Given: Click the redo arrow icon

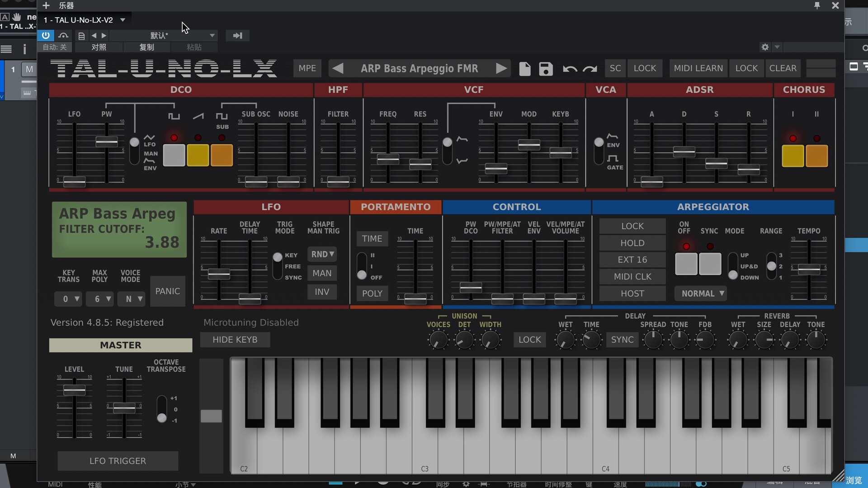Looking at the screenshot, I should pyautogui.click(x=590, y=69).
